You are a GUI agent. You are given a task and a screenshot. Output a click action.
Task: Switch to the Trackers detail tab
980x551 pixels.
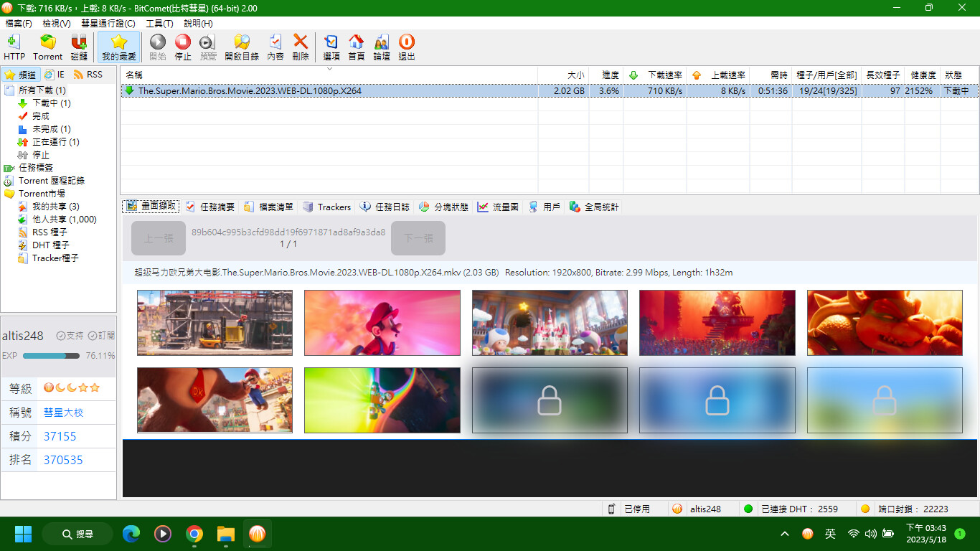point(326,207)
